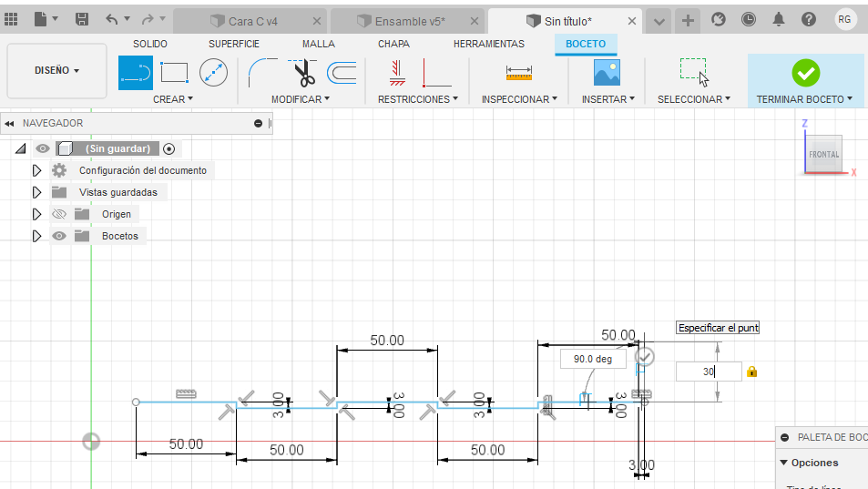The image size is (868, 489).
Task: Toggle visibility of (Sin guardar) component
Action: tap(43, 148)
